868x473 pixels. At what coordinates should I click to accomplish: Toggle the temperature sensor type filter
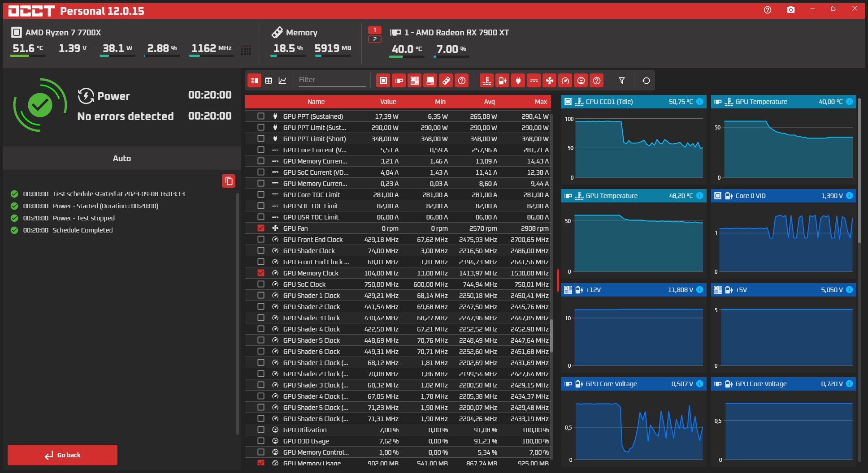[x=486, y=81]
